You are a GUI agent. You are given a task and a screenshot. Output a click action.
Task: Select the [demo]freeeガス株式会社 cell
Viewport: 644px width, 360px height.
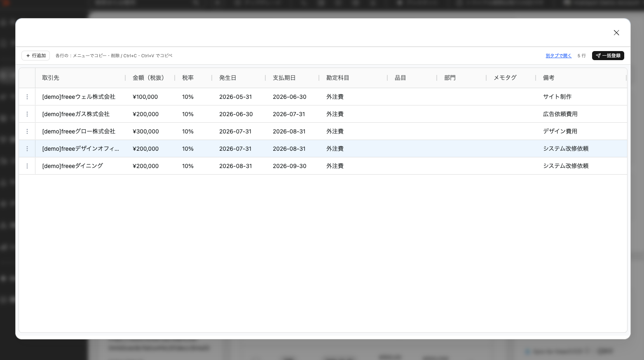(80, 114)
